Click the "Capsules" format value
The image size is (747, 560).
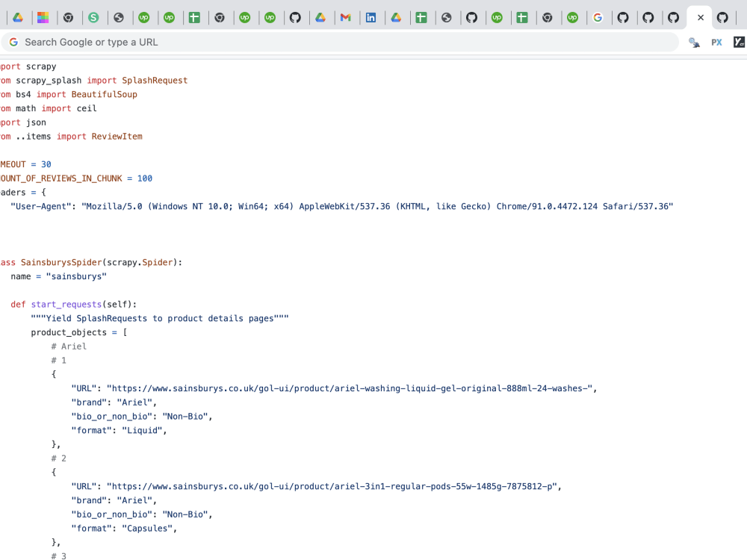[x=147, y=529]
